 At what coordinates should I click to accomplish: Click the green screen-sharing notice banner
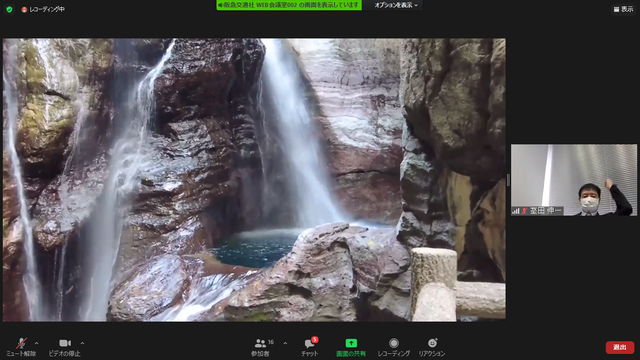289,5
